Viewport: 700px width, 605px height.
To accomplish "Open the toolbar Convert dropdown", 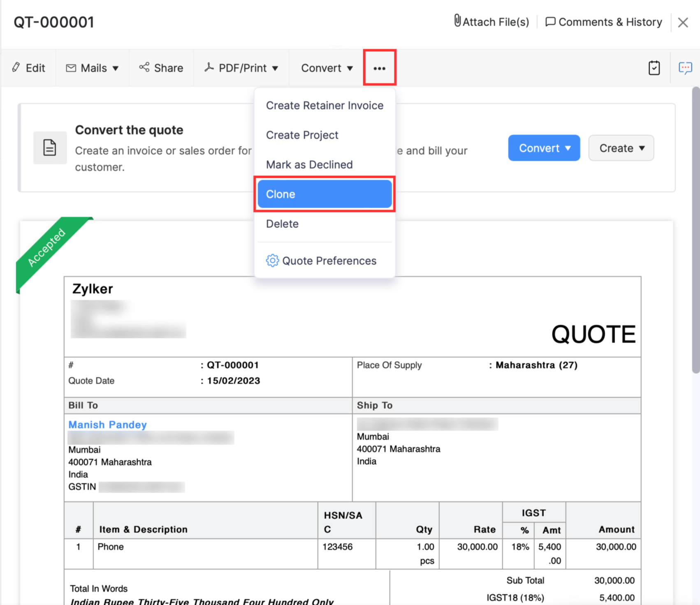I will [327, 68].
